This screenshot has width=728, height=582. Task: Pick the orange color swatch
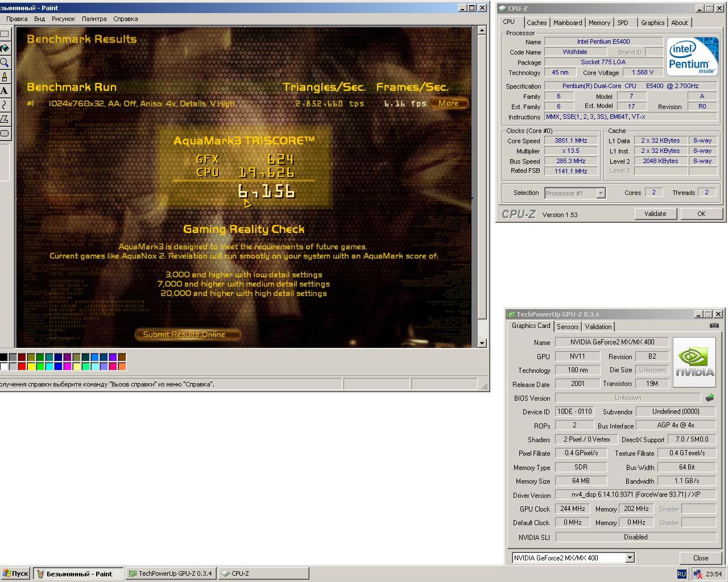(122, 366)
